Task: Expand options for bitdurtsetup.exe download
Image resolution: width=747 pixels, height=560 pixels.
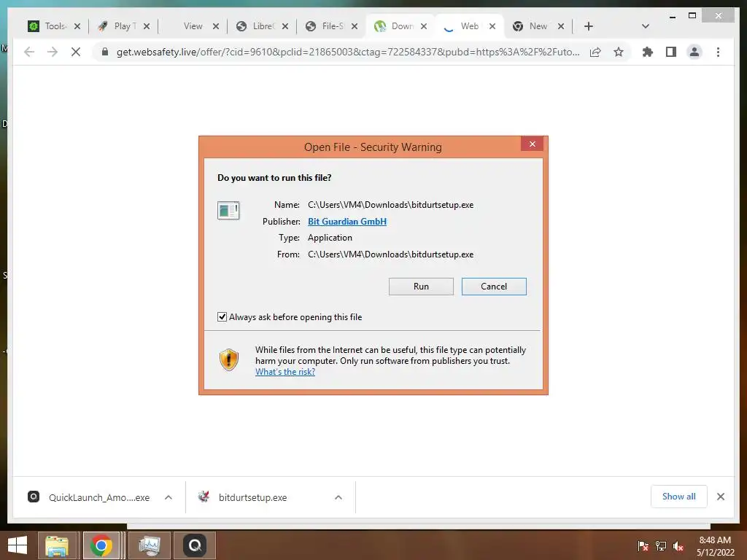Action: 338,497
